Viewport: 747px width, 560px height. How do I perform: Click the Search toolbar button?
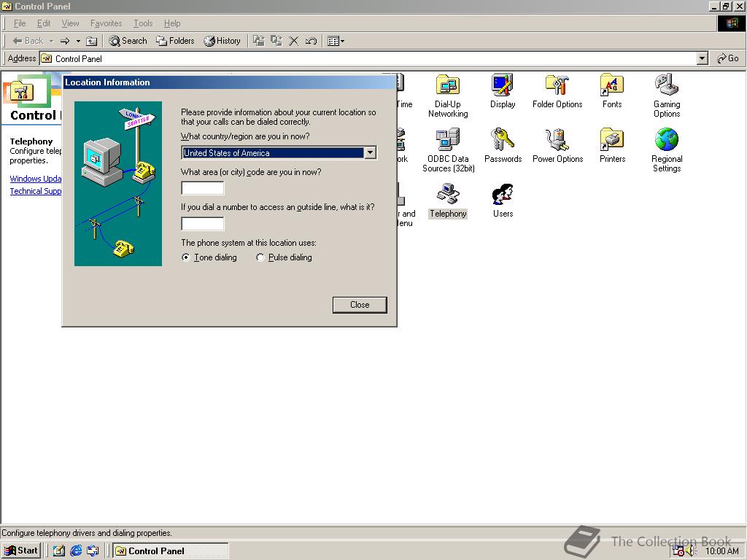128,41
